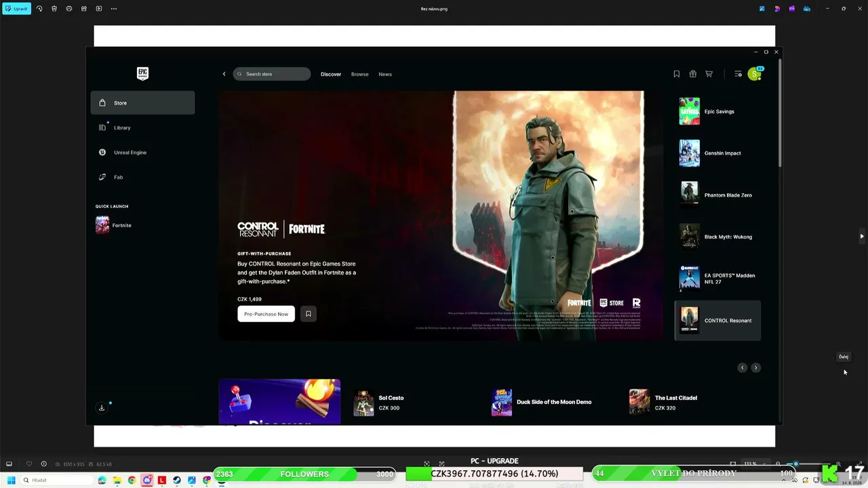Open the red L app on taskbar
This screenshot has height=488, width=868.
pos(162,481)
